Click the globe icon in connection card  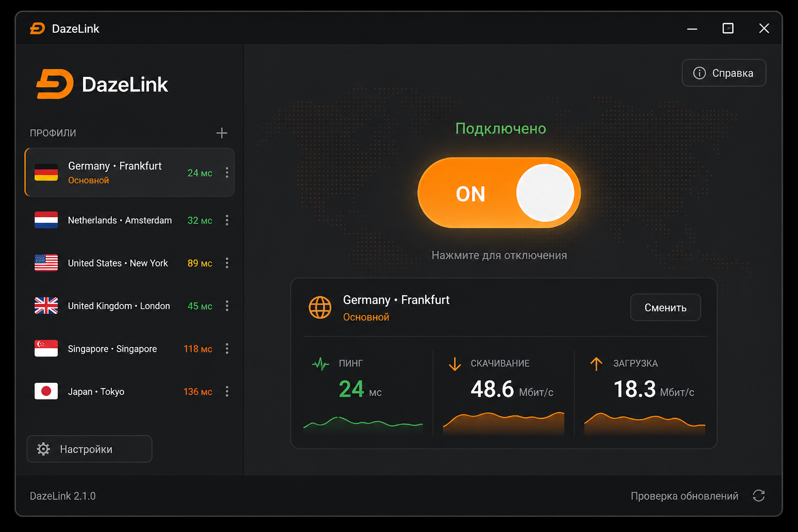tap(320, 308)
